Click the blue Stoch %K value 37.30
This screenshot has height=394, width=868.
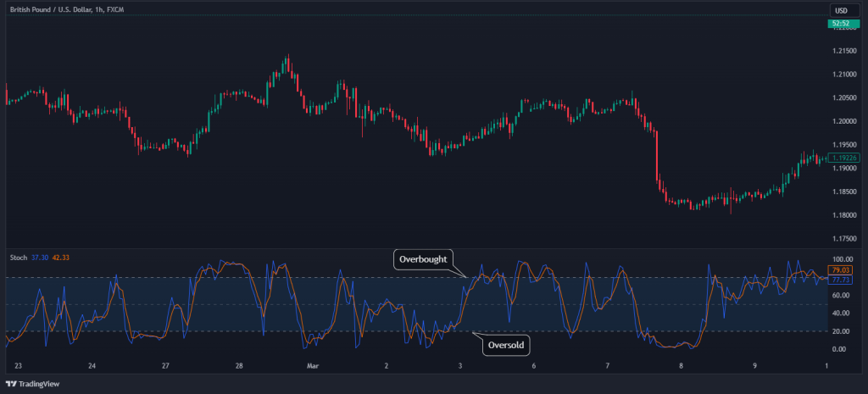coord(40,257)
